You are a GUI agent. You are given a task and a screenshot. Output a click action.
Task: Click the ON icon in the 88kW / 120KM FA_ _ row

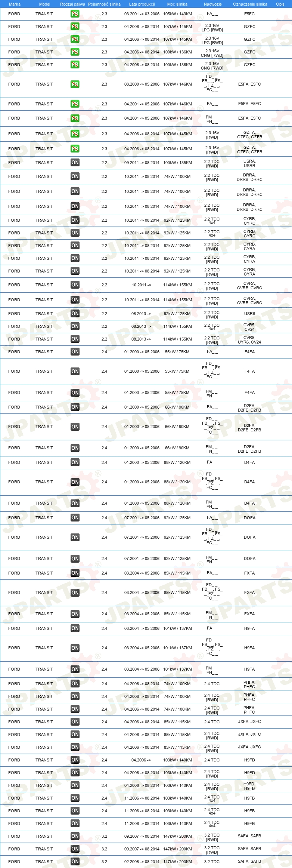[x=75, y=462]
